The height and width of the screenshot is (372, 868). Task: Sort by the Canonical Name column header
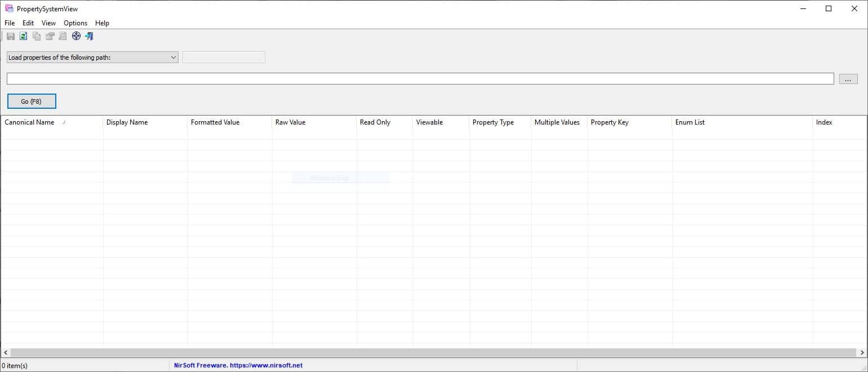tap(29, 122)
